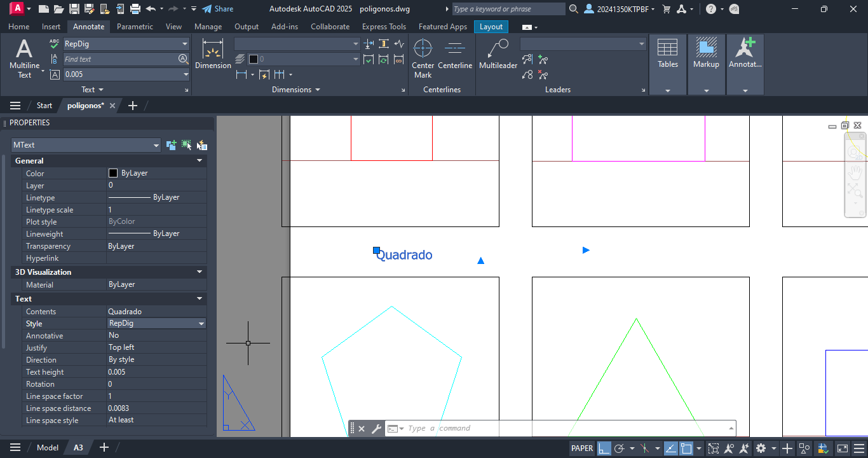The image size is (868, 458).
Task: Collapse the 3D Visualization section
Action: pyautogui.click(x=200, y=272)
